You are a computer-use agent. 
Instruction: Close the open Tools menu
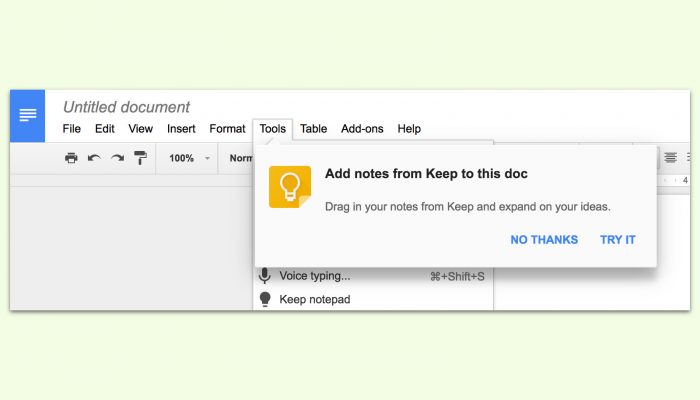coord(273,129)
